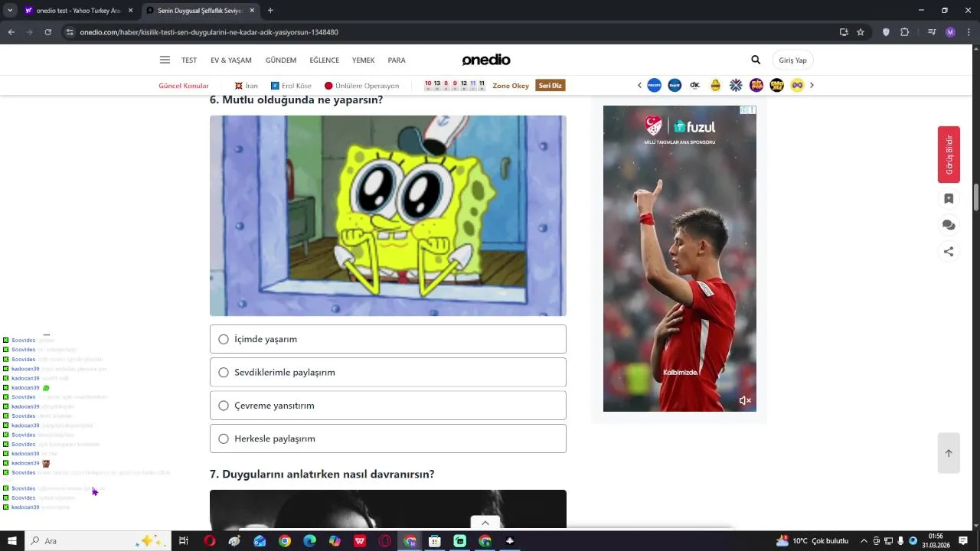The image size is (980, 551).
Task: Open the Zone Okey link
Action: pos(511,86)
